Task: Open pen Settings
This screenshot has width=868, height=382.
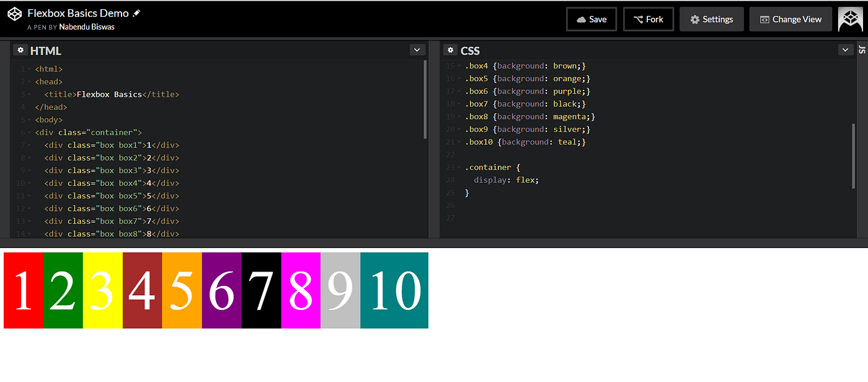Action: coord(711,19)
